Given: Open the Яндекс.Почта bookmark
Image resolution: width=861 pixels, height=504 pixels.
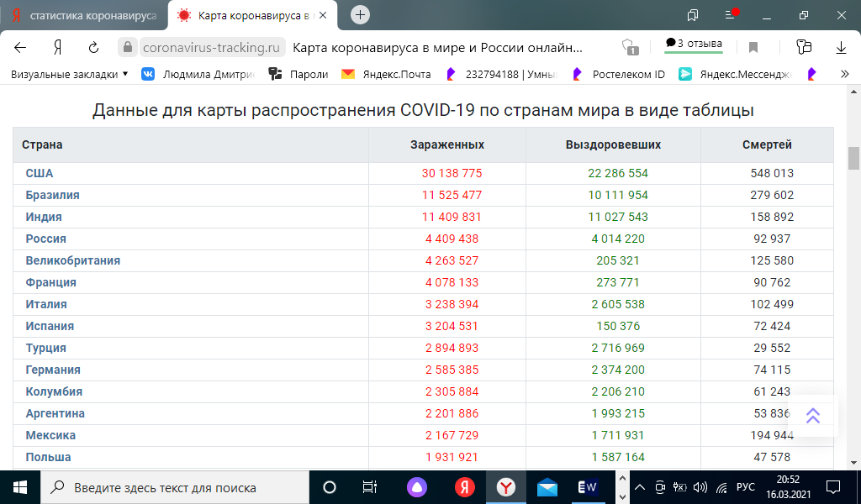Looking at the screenshot, I should [x=386, y=74].
